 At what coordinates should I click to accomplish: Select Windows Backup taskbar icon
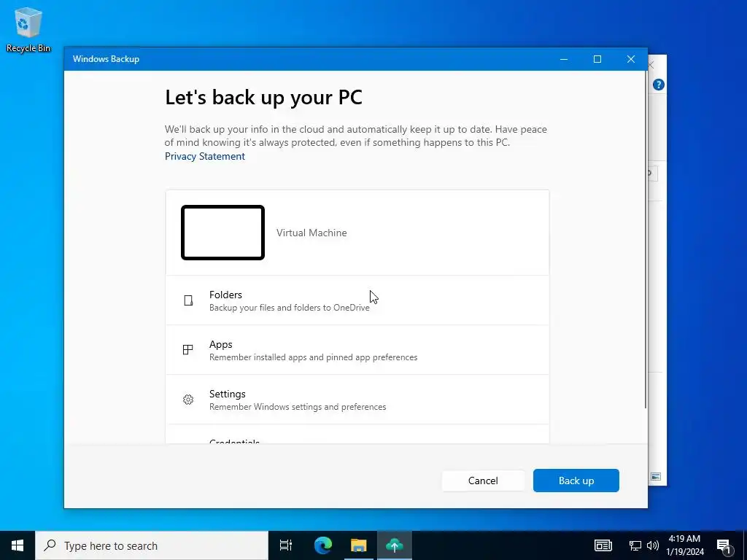click(395, 545)
